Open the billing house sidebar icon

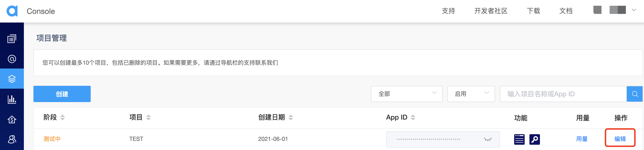(x=12, y=119)
